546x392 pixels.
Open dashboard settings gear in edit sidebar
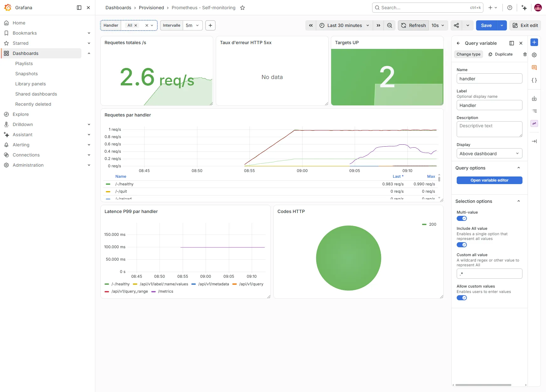click(534, 55)
